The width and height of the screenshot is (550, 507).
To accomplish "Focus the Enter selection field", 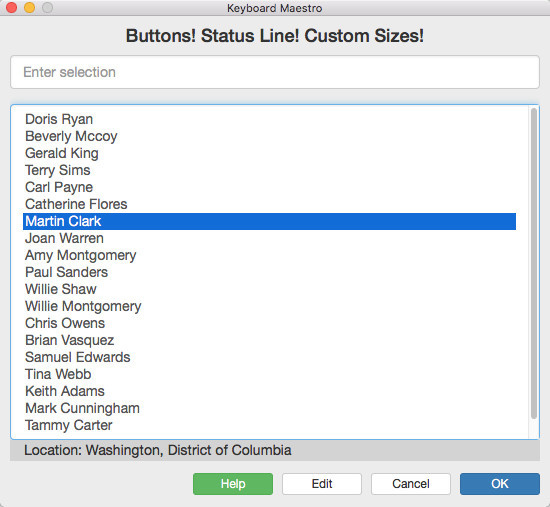I will pyautogui.click(x=275, y=72).
